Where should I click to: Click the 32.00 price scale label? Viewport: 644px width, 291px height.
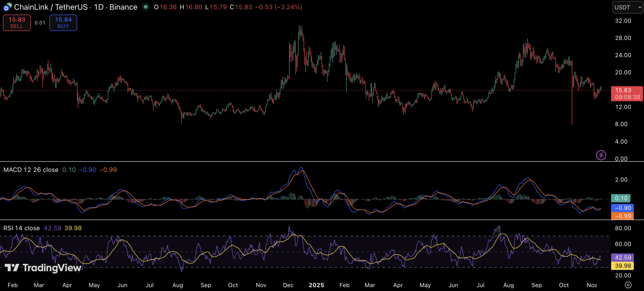(623, 21)
